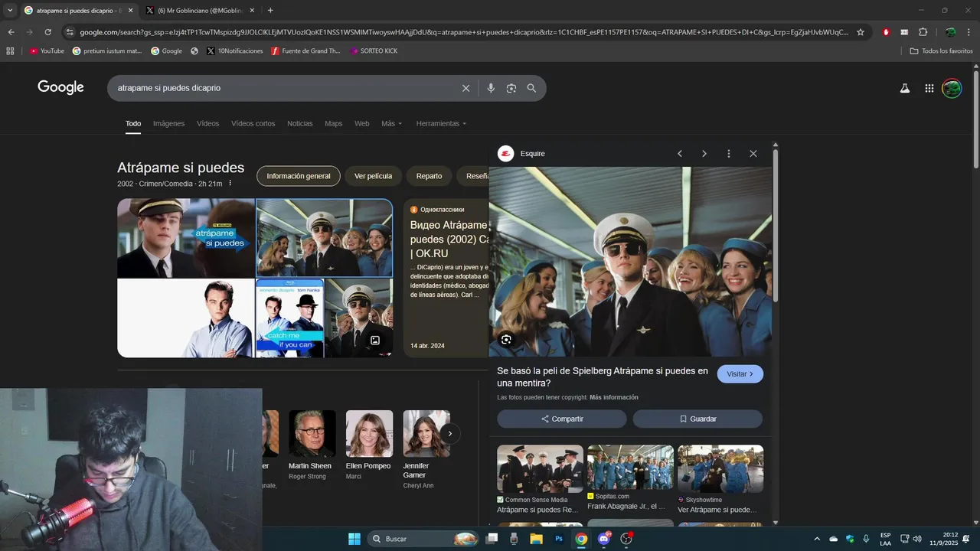Switch to the Web tab
The image size is (980, 551).
pyautogui.click(x=361, y=123)
